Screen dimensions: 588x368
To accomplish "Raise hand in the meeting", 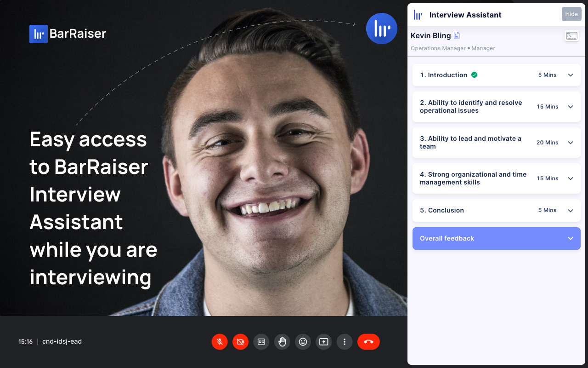I will [282, 342].
